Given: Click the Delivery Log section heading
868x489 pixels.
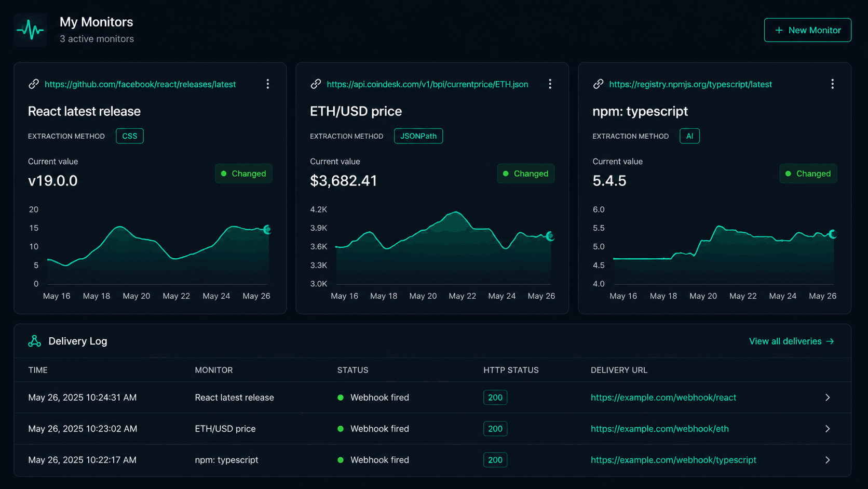Looking at the screenshot, I should (78, 341).
